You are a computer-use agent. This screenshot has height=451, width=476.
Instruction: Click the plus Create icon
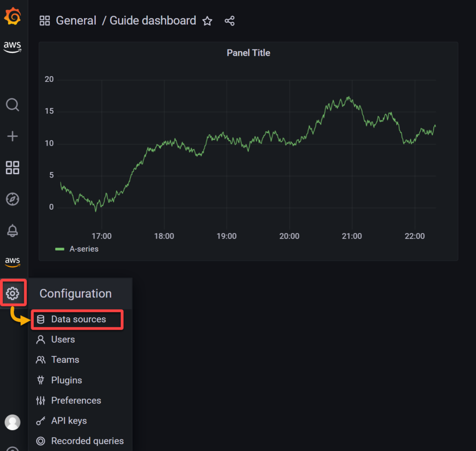[x=13, y=136]
